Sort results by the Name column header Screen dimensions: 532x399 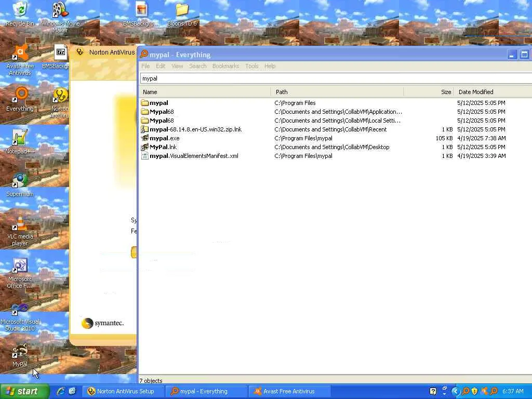205,92
